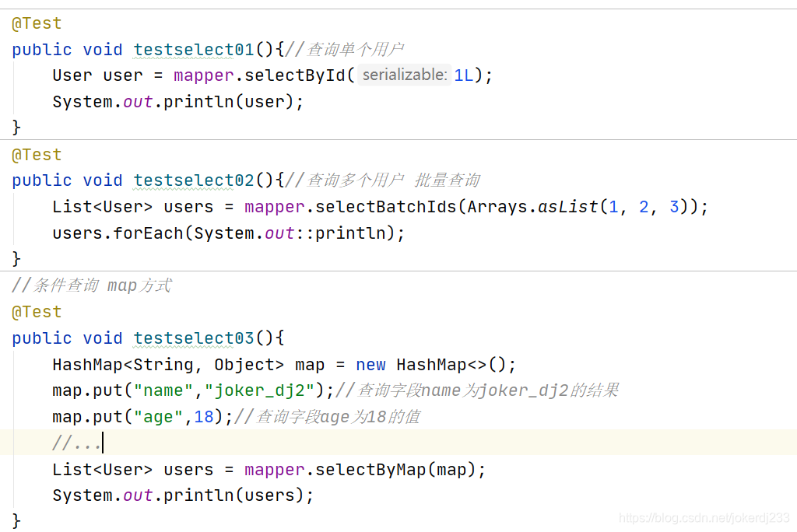Viewport: 797px width, 532px height.
Task: Click the serializable parameter hint
Action: [x=405, y=75]
